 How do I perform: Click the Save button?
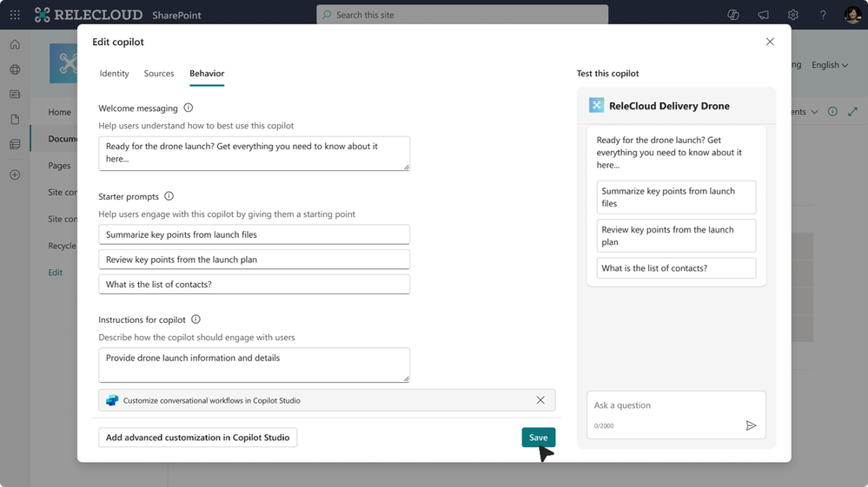coord(538,438)
